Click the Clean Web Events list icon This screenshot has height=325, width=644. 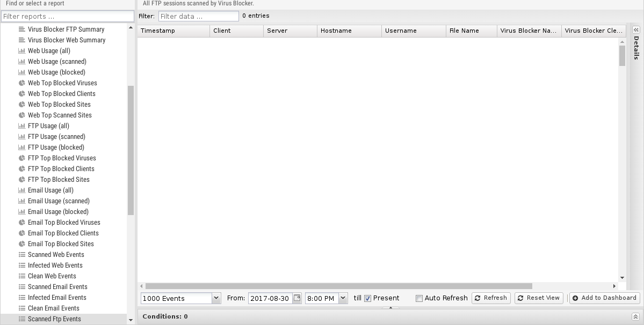pyautogui.click(x=22, y=276)
